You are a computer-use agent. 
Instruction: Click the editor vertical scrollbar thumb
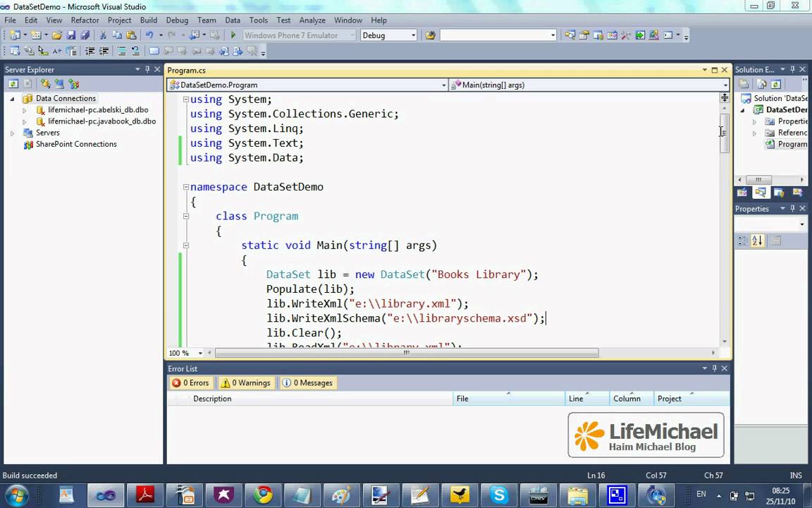724,133
